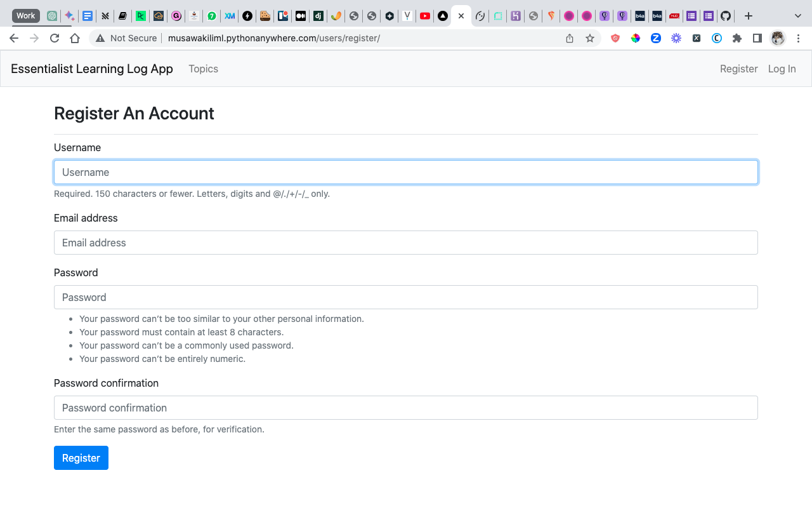Open the GitHub tab
Image resolution: width=812 pixels, height=508 pixels.
(725, 15)
